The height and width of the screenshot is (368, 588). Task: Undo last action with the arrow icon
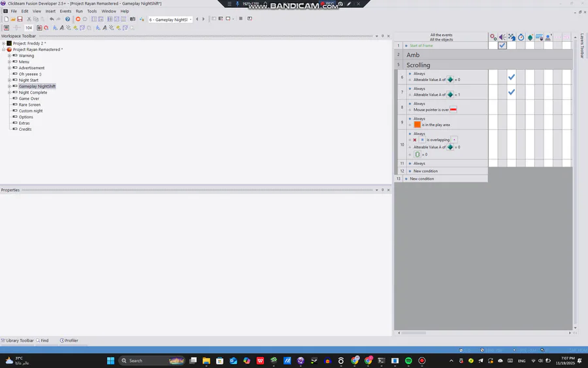(52, 19)
